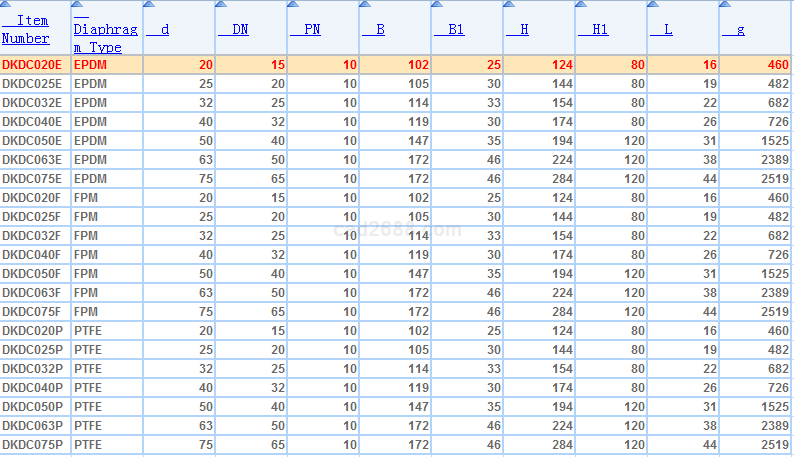Image resolution: width=794 pixels, height=457 pixels.
Task: Select item number DKDC075E row
Action: (x=32, y=179)
